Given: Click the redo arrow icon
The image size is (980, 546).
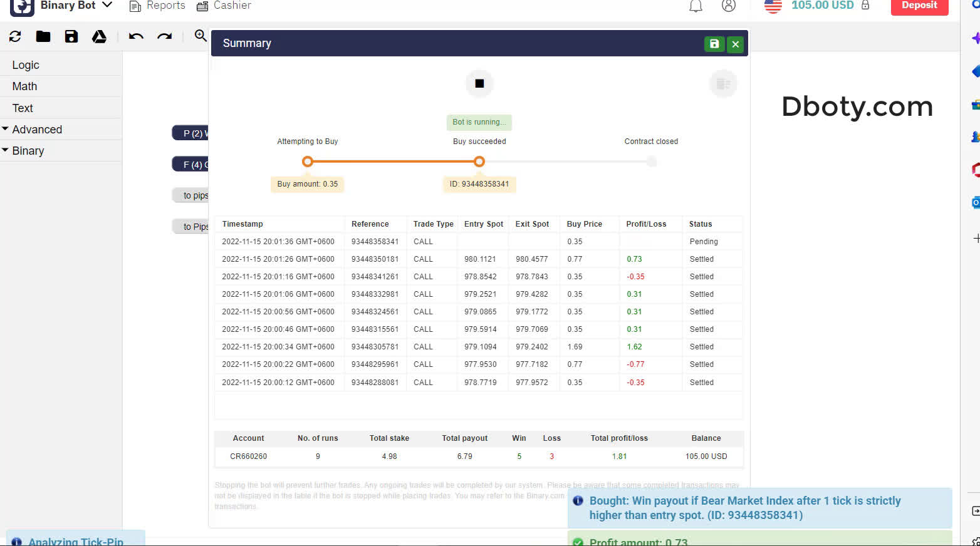Looking at the screenshot, I should click(164, 37).
